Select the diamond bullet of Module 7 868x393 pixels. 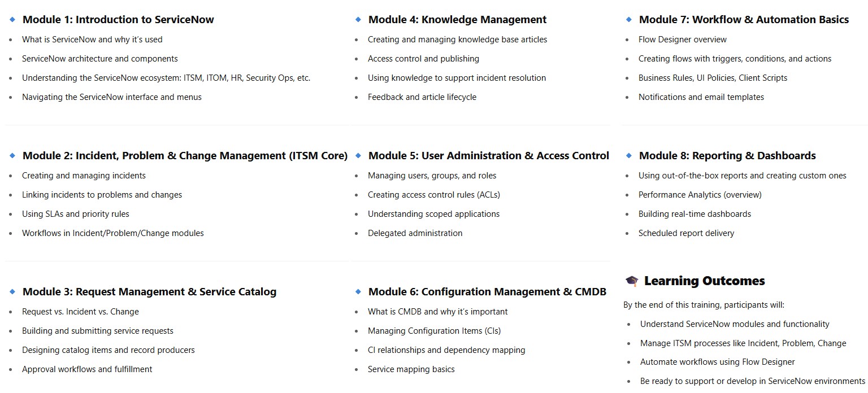628,19
